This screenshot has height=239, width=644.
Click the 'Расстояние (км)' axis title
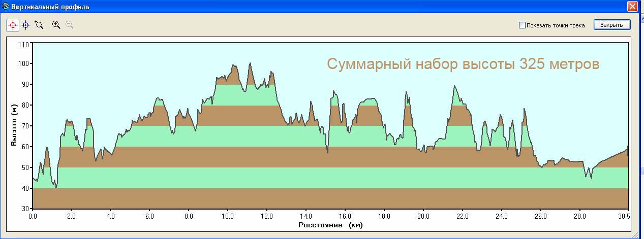[x=330, y=225]
